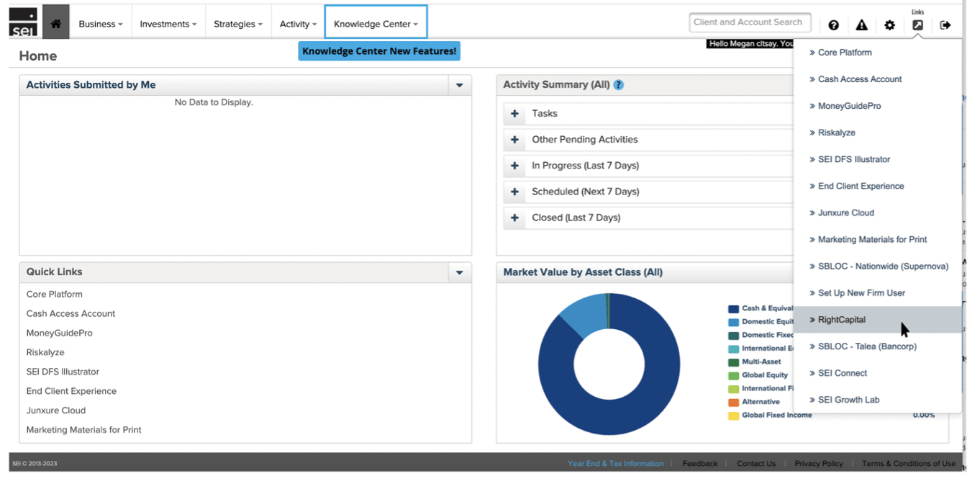Open the Quick Links panel dropdown arrow
980x484 pixels.
point(459,273)
